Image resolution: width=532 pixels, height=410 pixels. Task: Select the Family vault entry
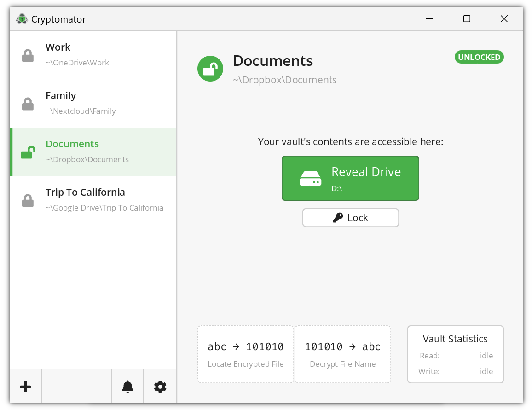pos(93,103)
